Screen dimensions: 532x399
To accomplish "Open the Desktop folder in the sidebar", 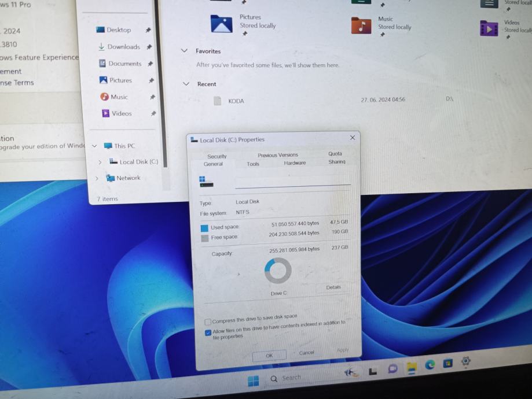I will click(x=118, y=30).
